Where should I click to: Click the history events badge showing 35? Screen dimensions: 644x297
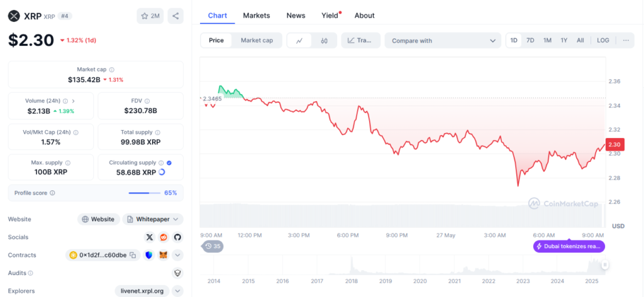[x=213, y=246]
